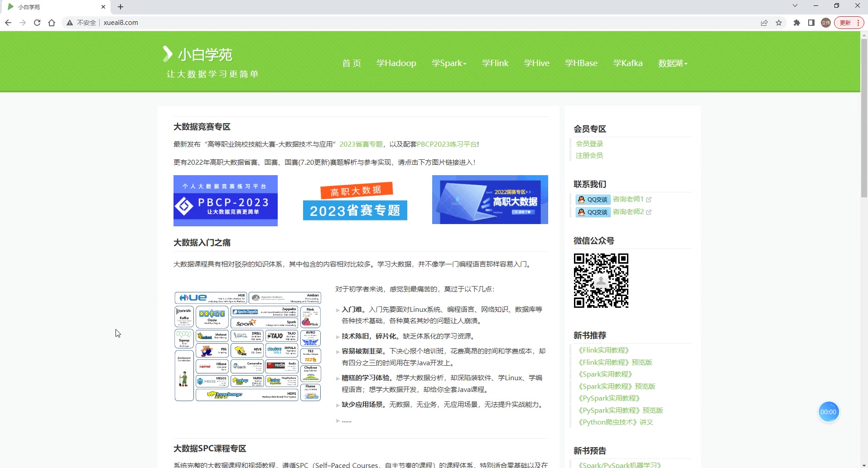Open the 《Flink实用教程》 book link

click(x=603, y=350)
